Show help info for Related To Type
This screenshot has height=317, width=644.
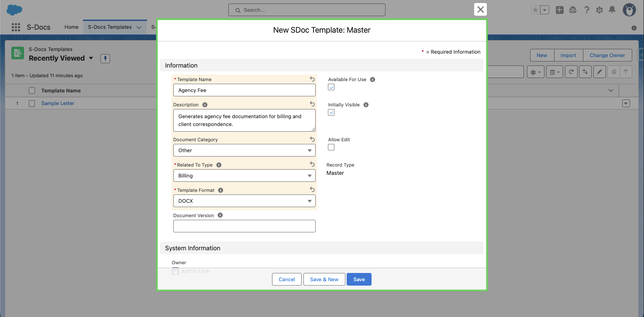[219, 165]
